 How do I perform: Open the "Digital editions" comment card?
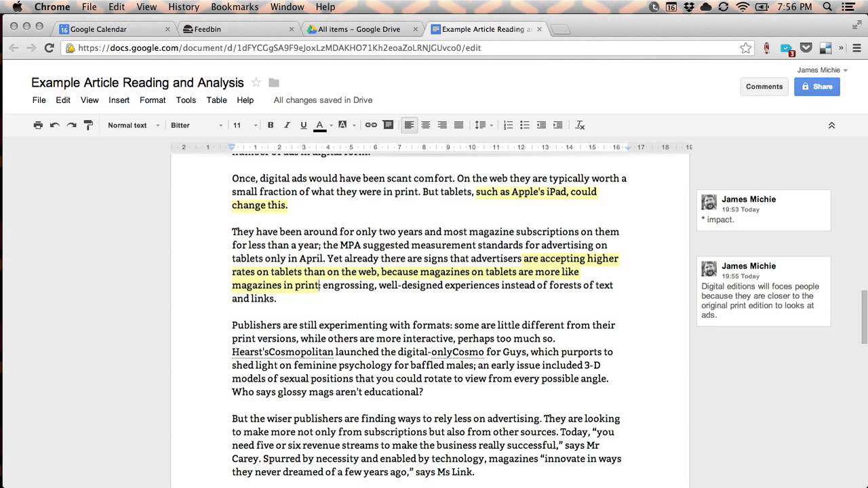[x=764, y=291]
